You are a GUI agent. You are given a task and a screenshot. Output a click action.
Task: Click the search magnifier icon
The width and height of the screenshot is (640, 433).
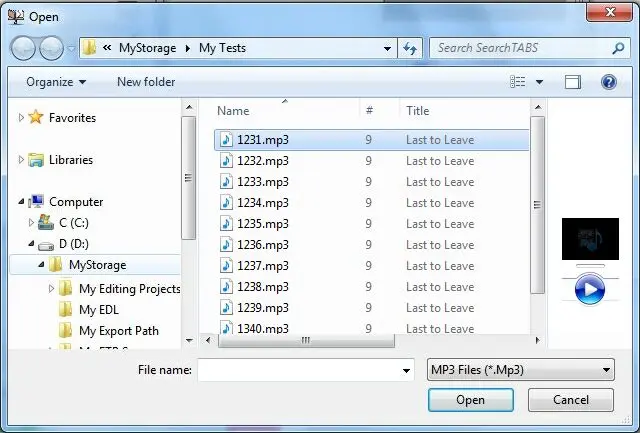[x=619, y=48]
